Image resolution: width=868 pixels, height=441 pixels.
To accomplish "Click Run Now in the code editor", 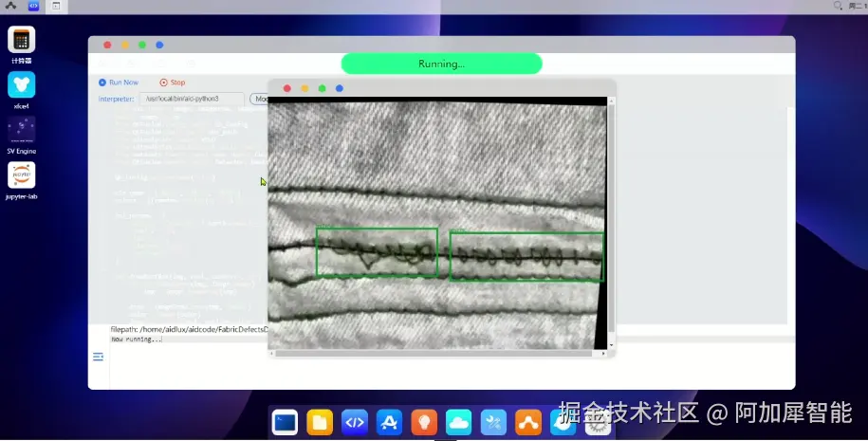I will pos(119,83).
